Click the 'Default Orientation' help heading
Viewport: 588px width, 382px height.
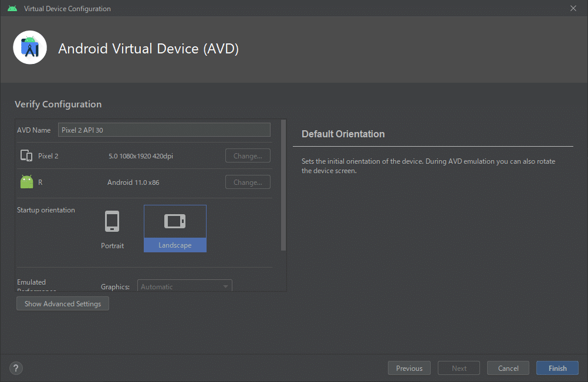[343, 134]
